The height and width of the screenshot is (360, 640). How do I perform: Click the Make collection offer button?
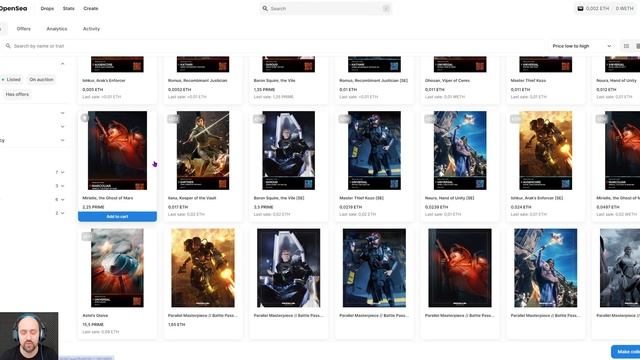click(x=625, y=351)
